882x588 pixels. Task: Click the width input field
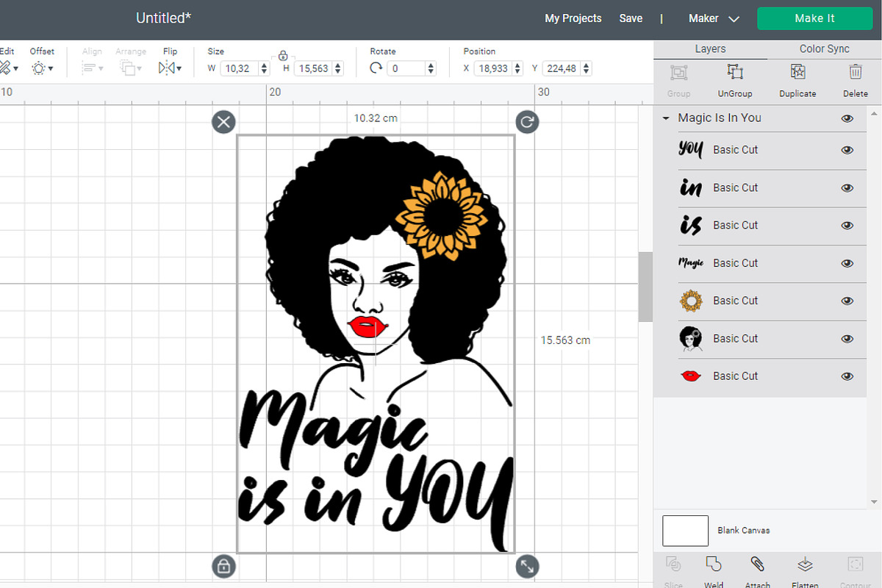(x=240, y=68)
